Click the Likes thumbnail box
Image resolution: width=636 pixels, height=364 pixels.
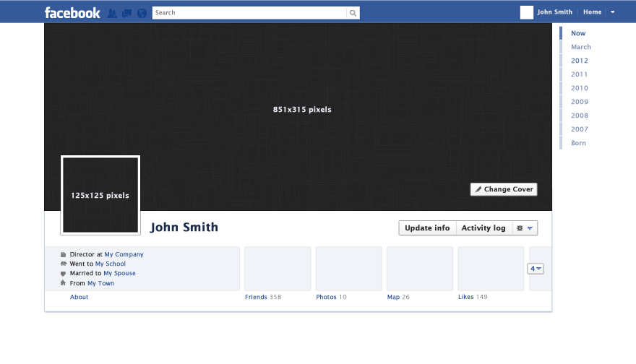[x=491, y=269]
